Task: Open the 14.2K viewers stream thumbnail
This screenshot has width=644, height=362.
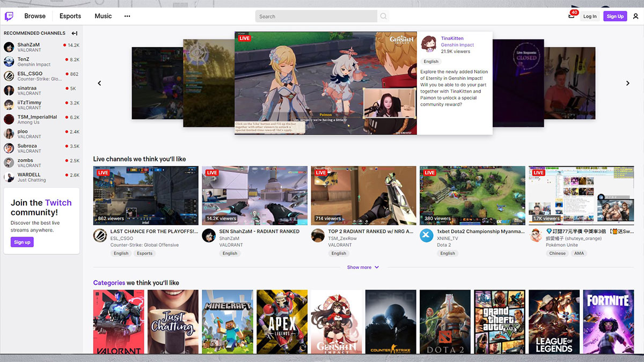Action: (x=255, y=195)
